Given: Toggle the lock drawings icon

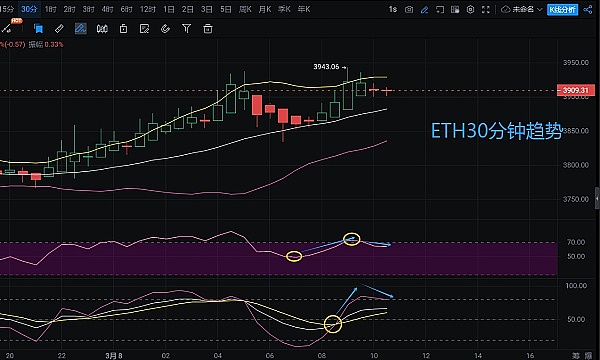Looking at the screenshot, I should pos(123,29).
